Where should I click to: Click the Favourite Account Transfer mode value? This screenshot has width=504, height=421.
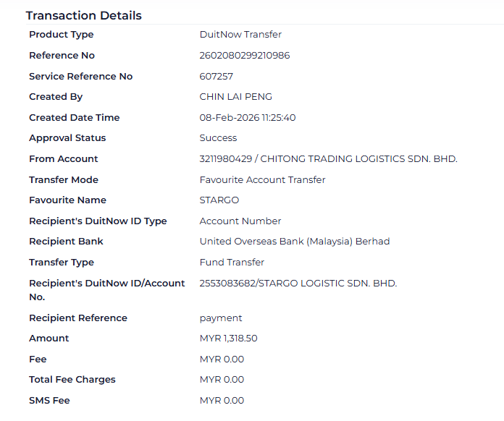coord(262,180)
